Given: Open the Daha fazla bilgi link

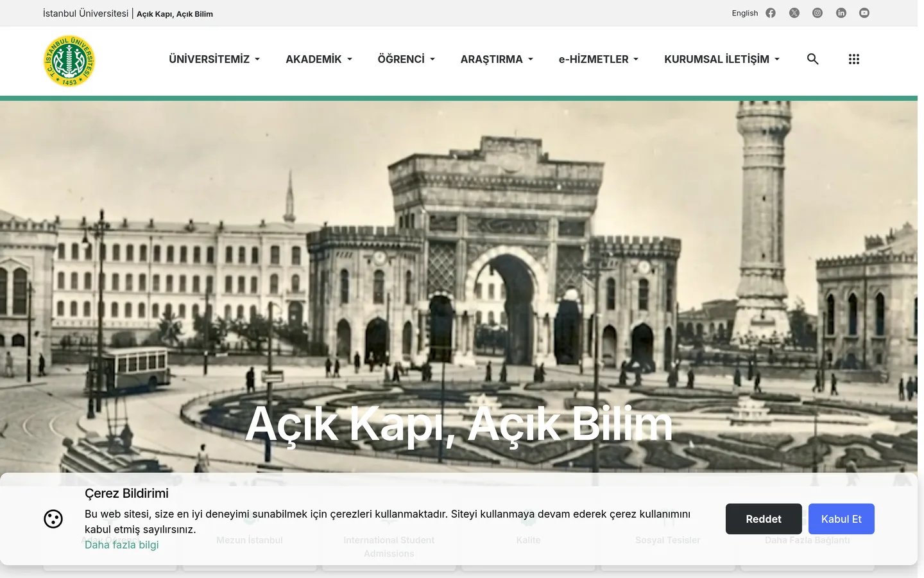Looking at the screenshot, I should tap(122, 545).
